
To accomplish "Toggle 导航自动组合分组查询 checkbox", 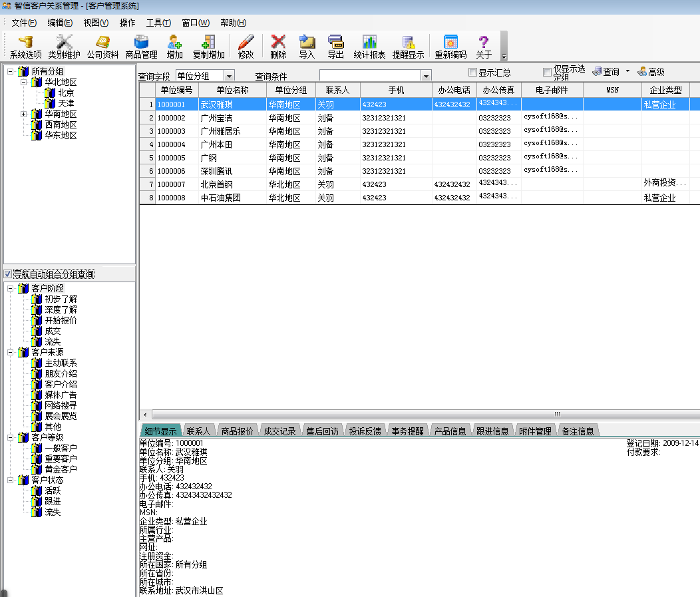I will 7,274.
